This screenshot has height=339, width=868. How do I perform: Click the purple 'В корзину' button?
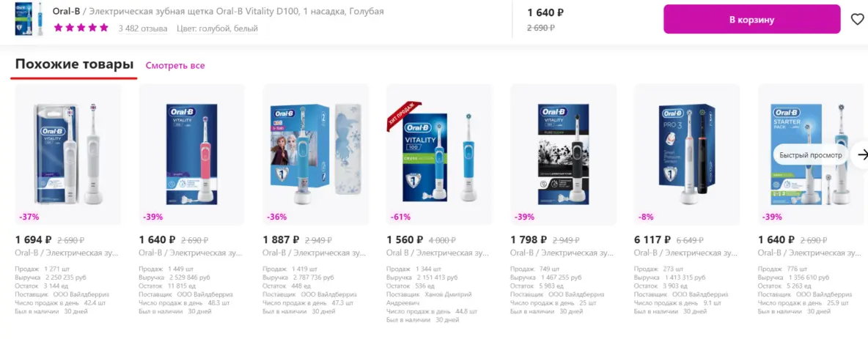(751, 19)
